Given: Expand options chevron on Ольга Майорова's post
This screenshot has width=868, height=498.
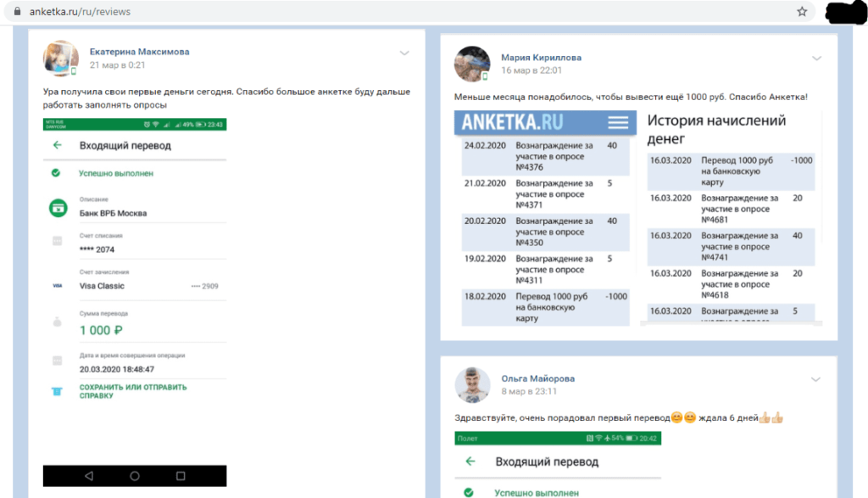Looking at the screenshot, I should click(815, 379).
